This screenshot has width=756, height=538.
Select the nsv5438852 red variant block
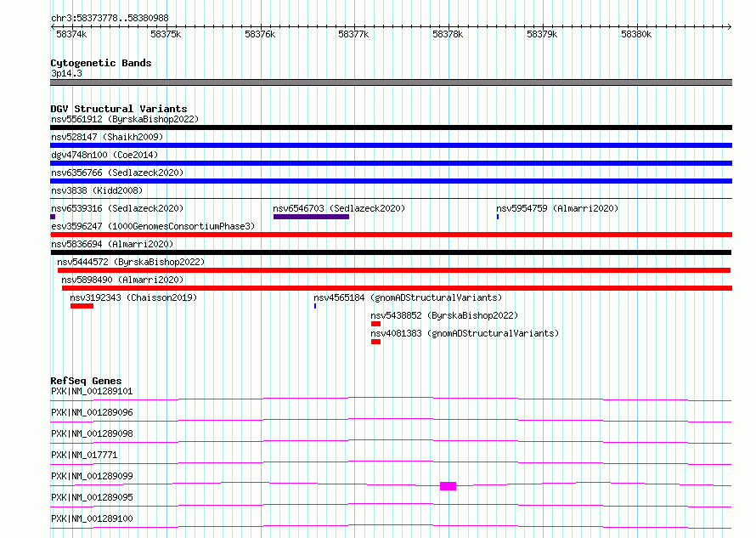375,324
